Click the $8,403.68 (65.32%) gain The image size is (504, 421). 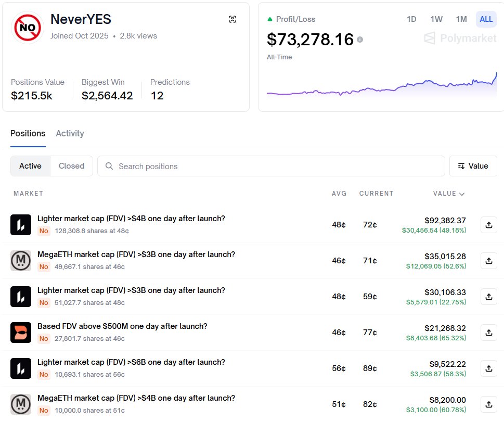[436, 338]
